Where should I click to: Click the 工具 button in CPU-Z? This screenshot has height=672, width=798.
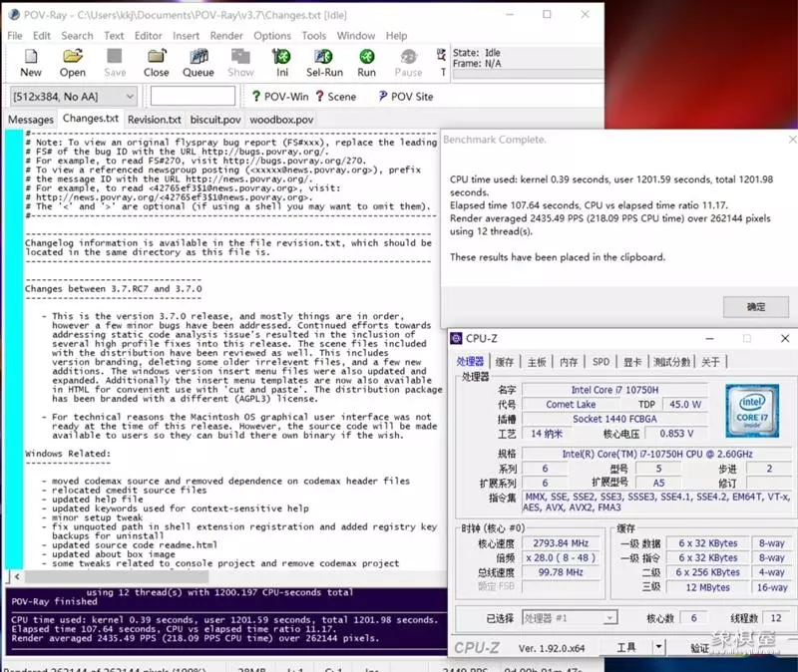(x=626, y=648)
